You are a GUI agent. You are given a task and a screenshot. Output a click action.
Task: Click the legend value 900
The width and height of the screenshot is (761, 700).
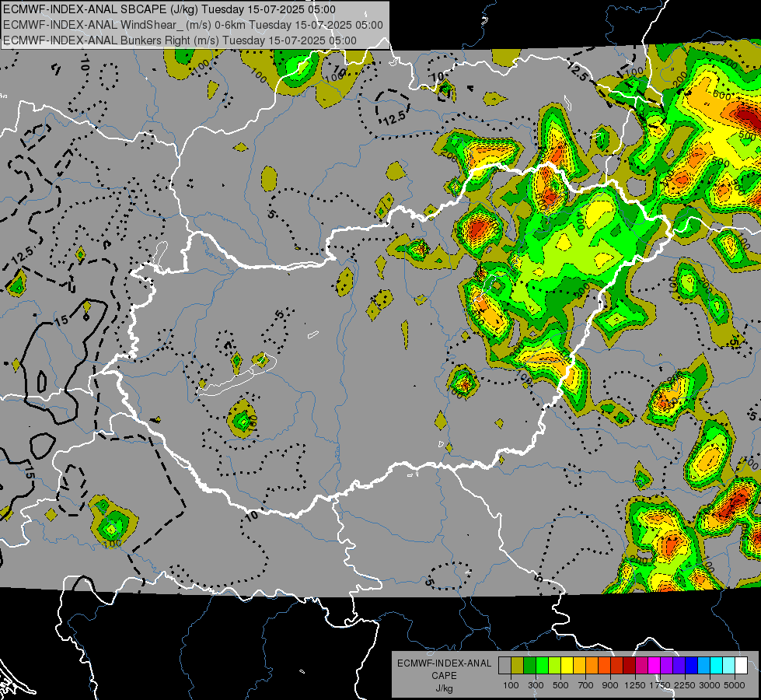610,685
